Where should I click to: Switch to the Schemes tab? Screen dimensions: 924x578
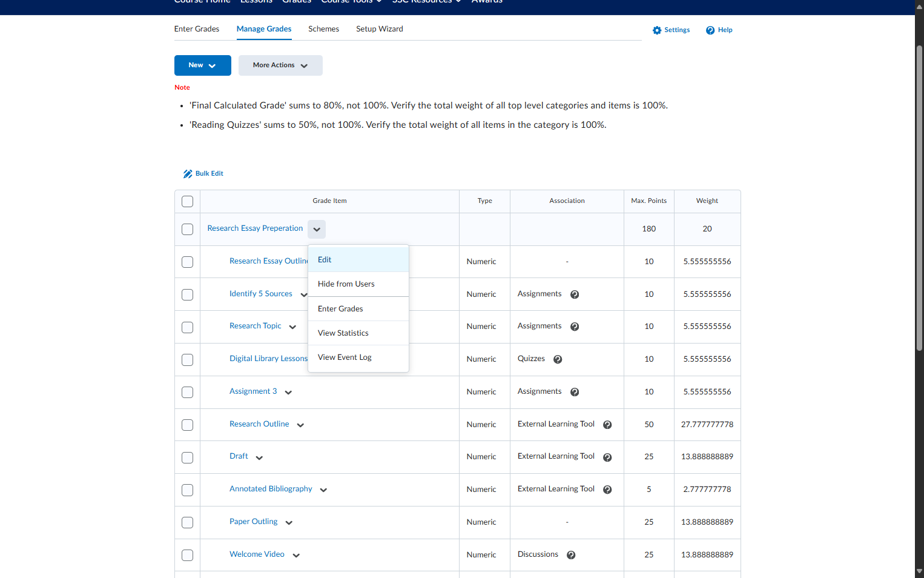click(323, 29)
